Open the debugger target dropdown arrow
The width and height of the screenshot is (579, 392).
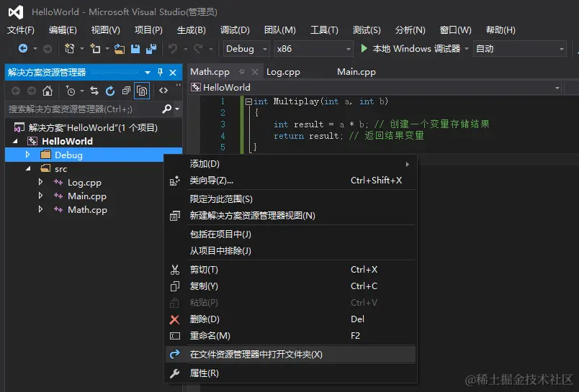pyautogui.click(x=467, y=49)
